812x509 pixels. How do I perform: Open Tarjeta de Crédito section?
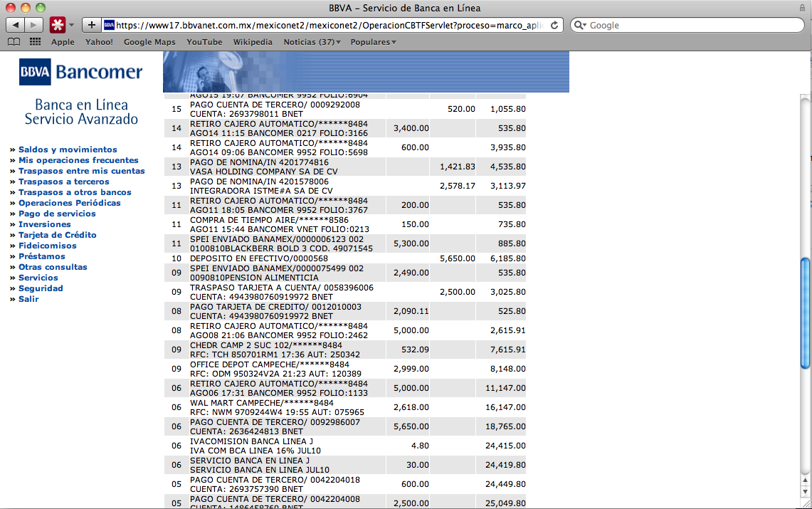pyautogui.click(x=58, y=235)
